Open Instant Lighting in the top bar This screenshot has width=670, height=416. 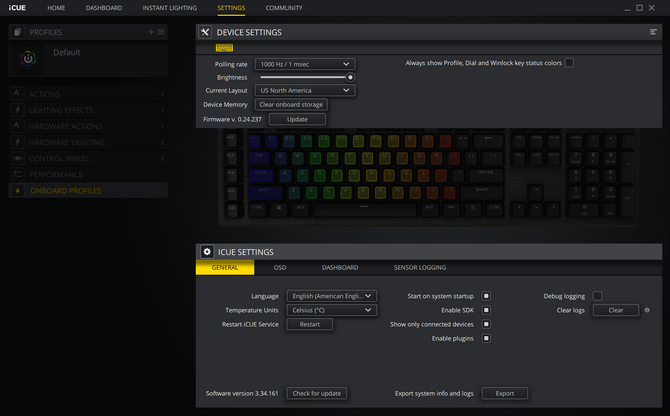(x=170, y=8)
